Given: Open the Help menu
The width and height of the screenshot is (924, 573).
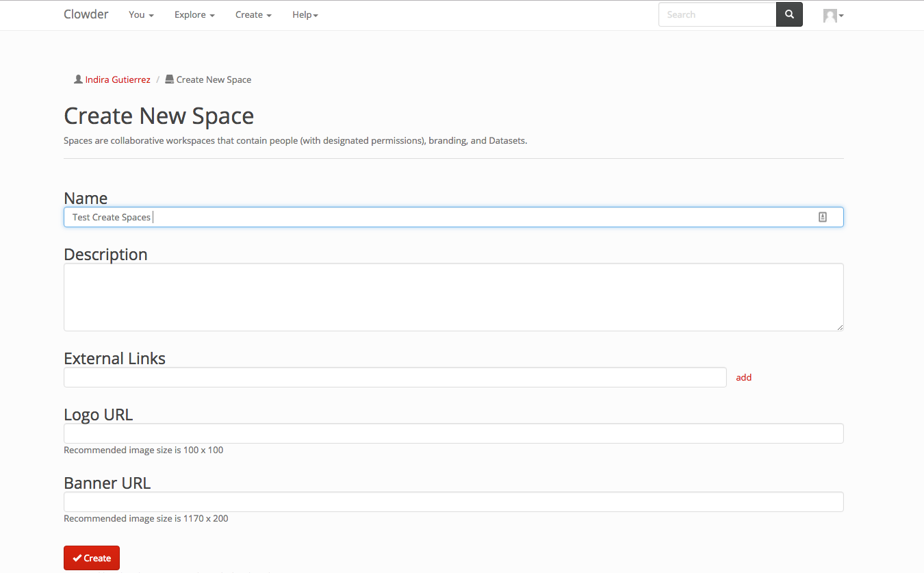Looking at the screenshot, I should [305, 14].
